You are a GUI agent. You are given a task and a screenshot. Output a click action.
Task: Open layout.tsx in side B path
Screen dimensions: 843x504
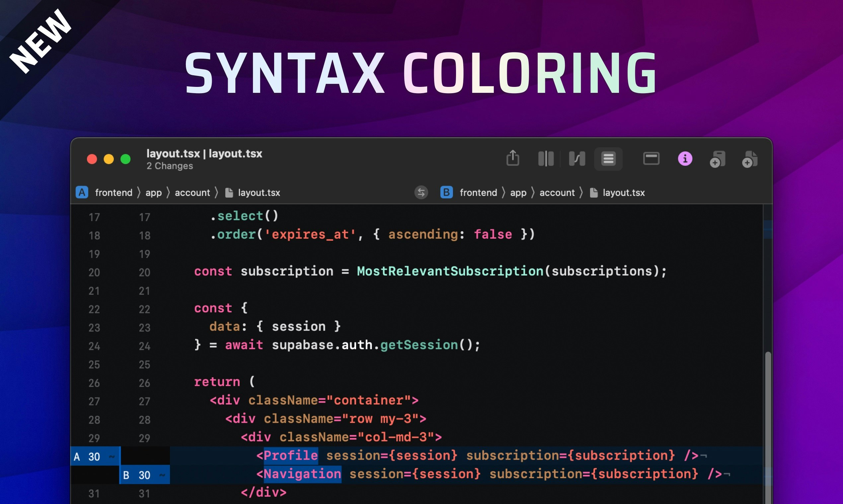[x=617, y=193]
